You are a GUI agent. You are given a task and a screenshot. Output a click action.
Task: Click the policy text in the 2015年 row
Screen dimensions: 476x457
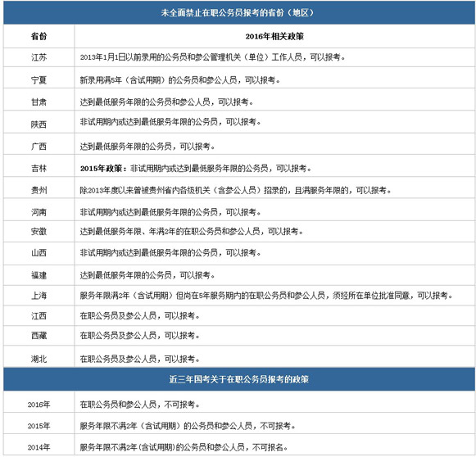pyautogui.click(x=188, y=426)
